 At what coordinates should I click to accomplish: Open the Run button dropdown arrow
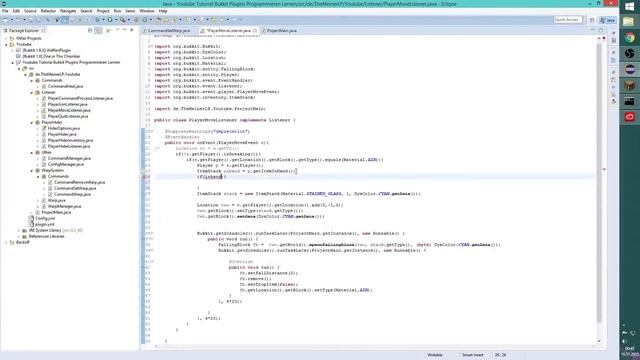pos(116,20)
